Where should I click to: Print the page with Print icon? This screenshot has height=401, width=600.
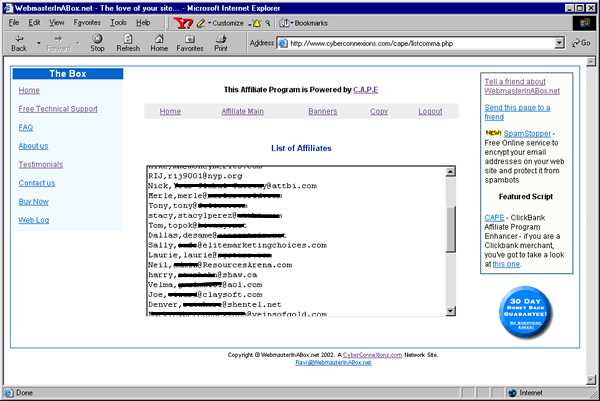(x=221, y=43)
